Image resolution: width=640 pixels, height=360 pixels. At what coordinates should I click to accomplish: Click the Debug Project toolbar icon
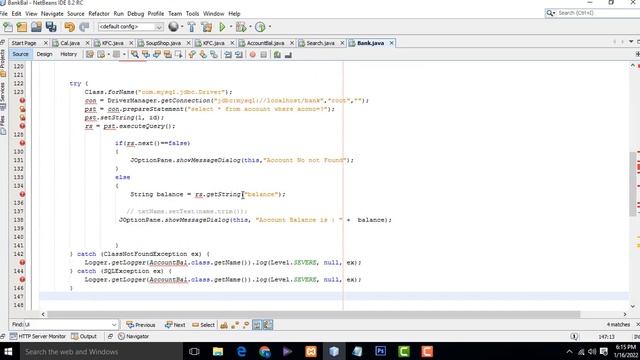[x=241, y=27]
